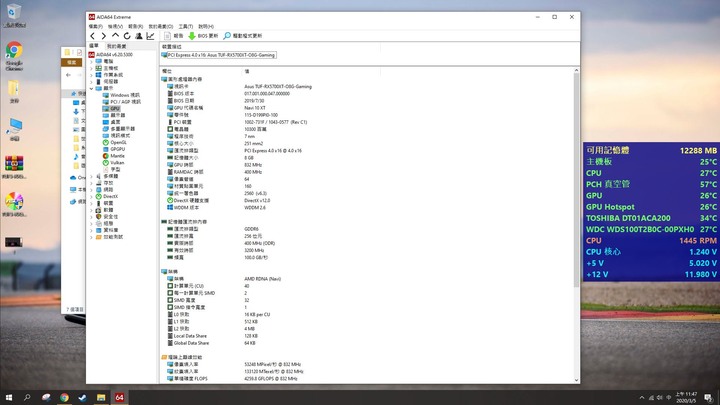
Task: Click the GPGPU tree item icon
Action: point(106,149)
